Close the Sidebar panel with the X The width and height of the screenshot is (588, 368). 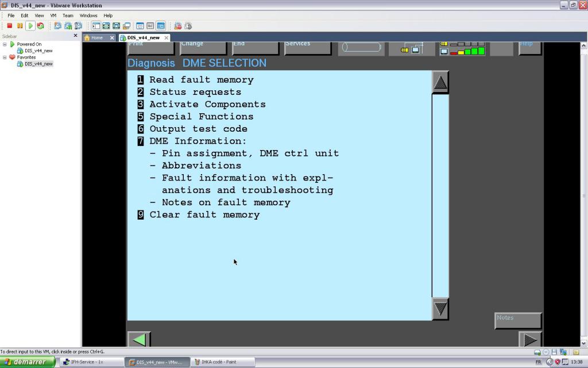(75, 36)
